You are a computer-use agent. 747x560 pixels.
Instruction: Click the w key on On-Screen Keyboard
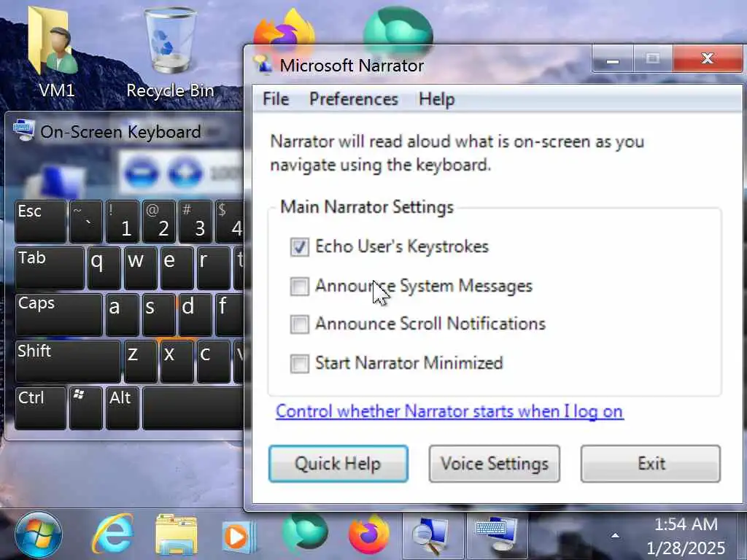(x=141, y=268)
